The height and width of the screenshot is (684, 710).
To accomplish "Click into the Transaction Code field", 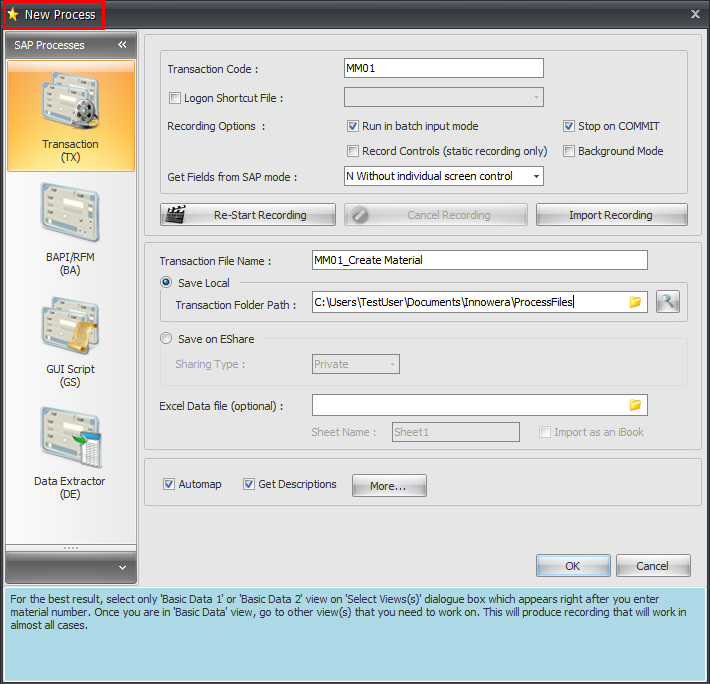I will click(x=443, y=68).
